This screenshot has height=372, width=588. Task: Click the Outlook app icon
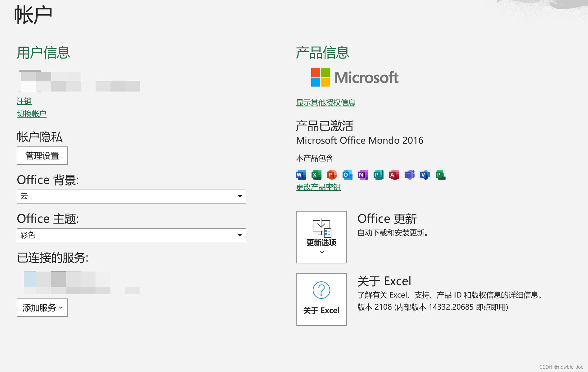(x=348, y=175)
